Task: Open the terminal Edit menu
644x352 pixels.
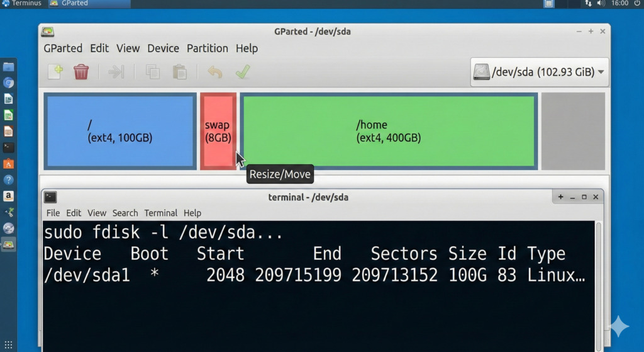Action: tap(74, 213)
